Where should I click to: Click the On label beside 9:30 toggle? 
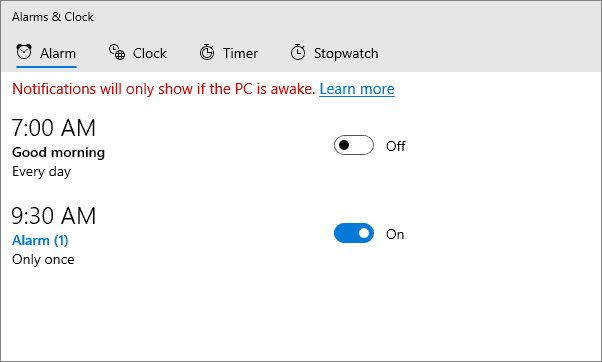click(x=395, y=234)
